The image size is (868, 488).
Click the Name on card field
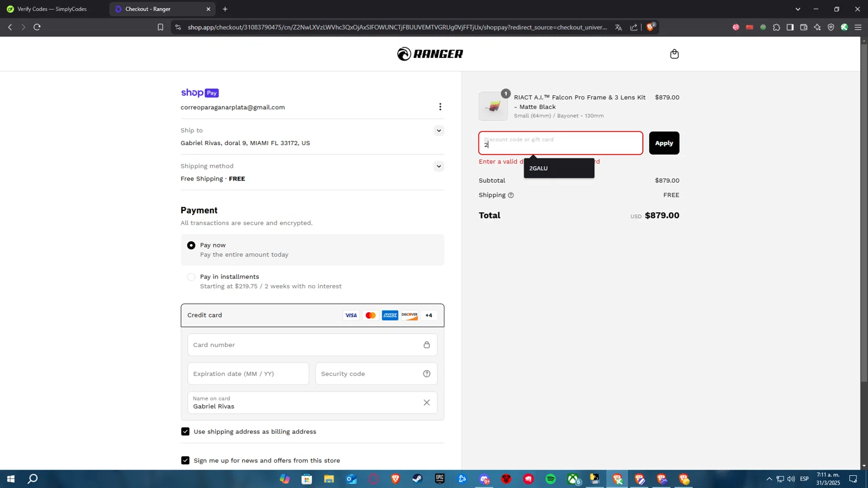coord(312,402)
